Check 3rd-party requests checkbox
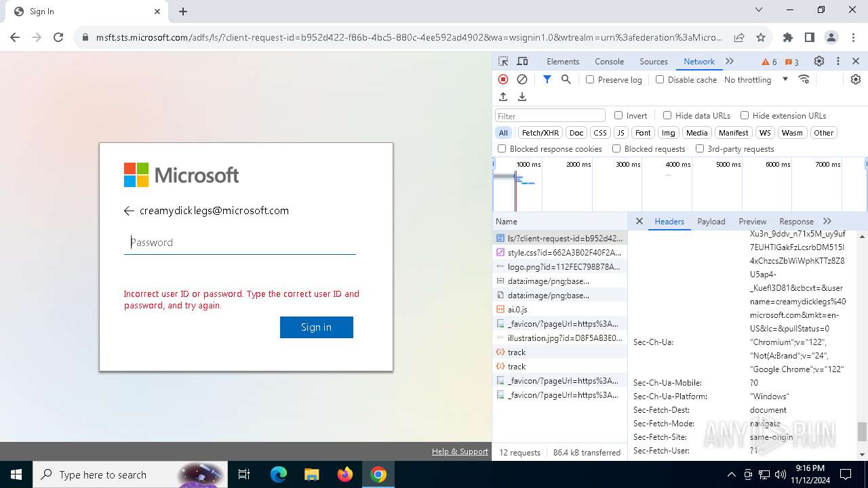 click(x=700, y=148)
